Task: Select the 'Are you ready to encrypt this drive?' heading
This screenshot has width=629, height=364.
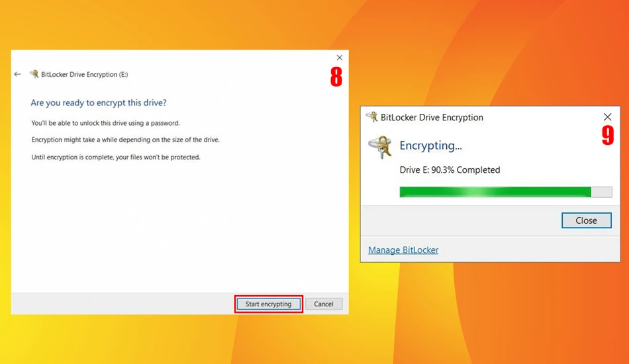Action: coord(99,103)
